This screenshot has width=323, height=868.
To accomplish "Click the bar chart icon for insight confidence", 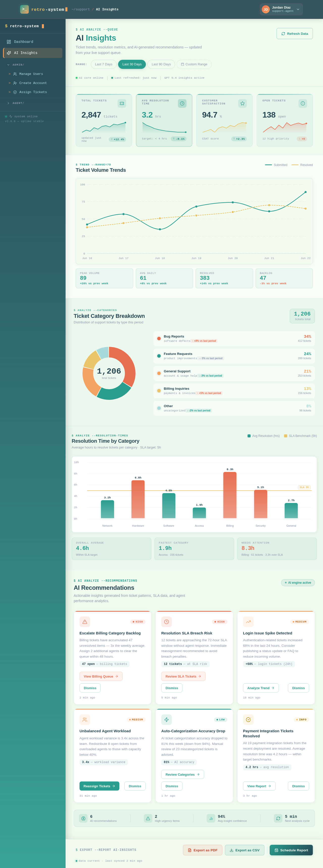I will click(211, 818).
